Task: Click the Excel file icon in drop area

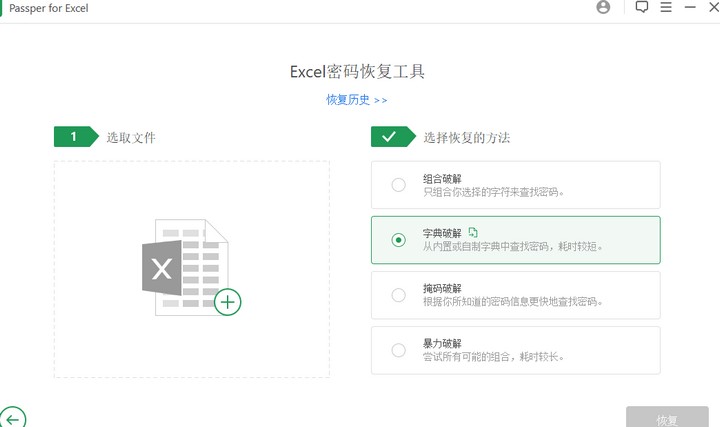Action: [183, 268]
